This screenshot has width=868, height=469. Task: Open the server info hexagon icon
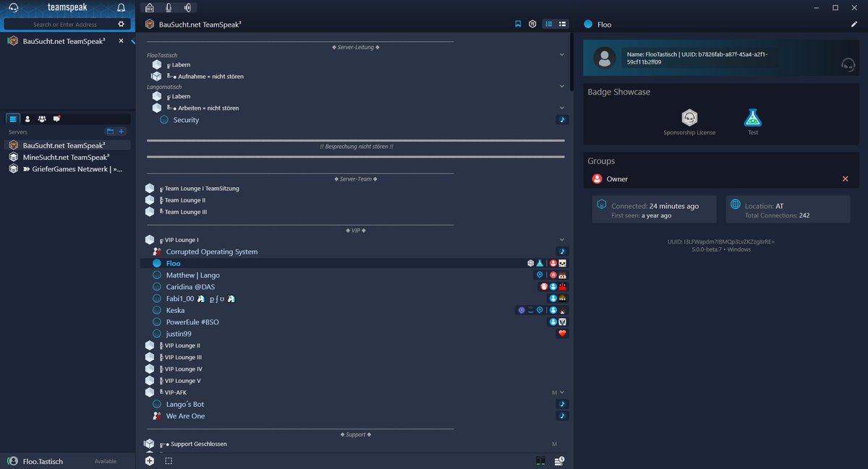tap(532, 24)
